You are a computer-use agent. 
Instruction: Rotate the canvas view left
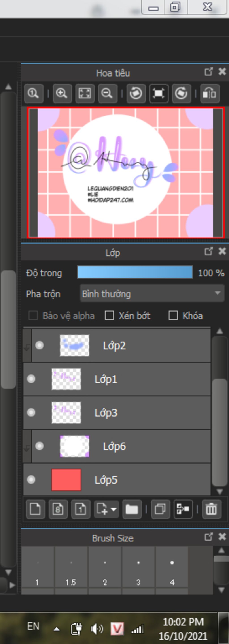[x=136, y=94]
